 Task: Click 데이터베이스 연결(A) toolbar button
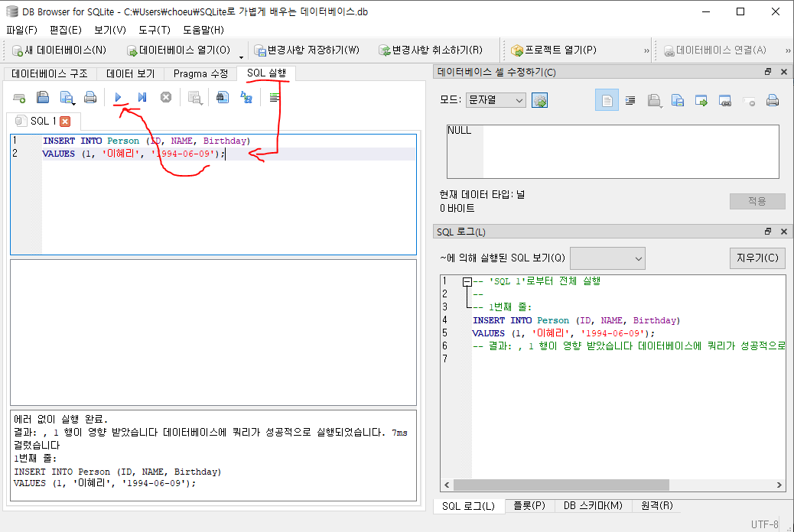[x=715, y=50]
